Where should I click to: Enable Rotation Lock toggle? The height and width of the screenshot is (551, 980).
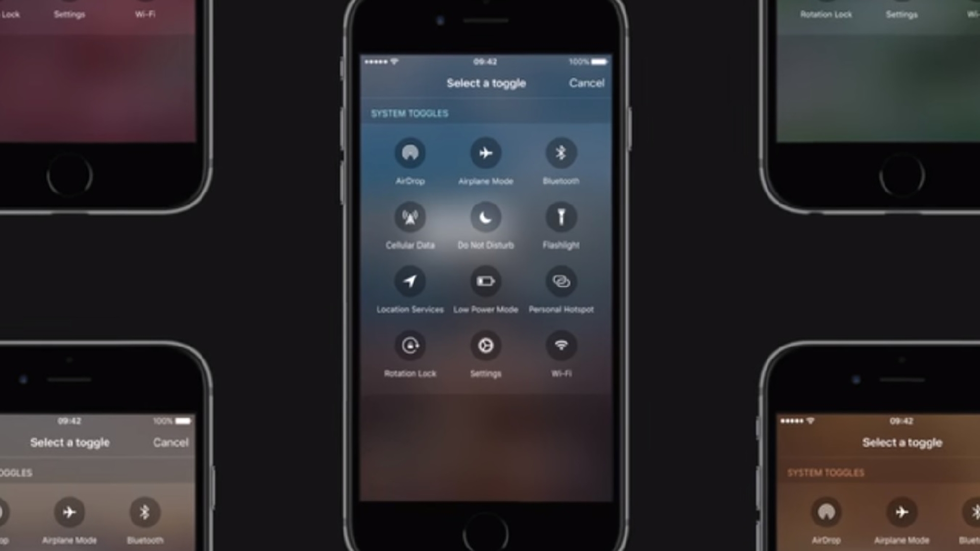click(x=410, y=345)
